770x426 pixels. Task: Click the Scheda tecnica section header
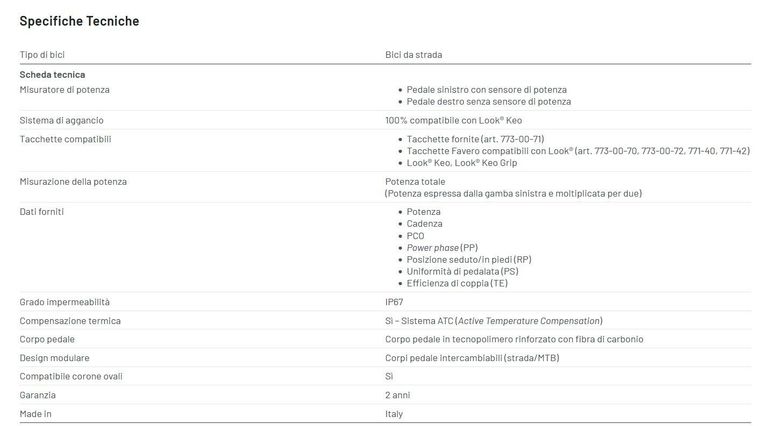(x=52, y=75)
